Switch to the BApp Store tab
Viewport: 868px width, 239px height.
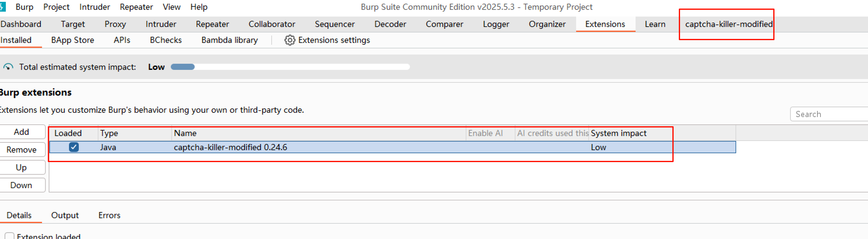[72, 40]
